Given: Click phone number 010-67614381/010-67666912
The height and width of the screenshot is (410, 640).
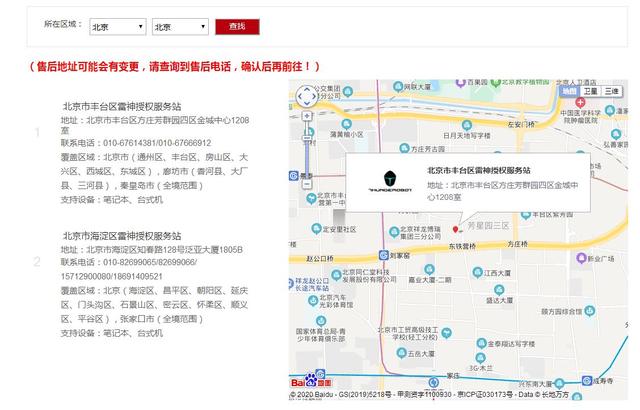Looking at the screenshot, I should [157, 143].
